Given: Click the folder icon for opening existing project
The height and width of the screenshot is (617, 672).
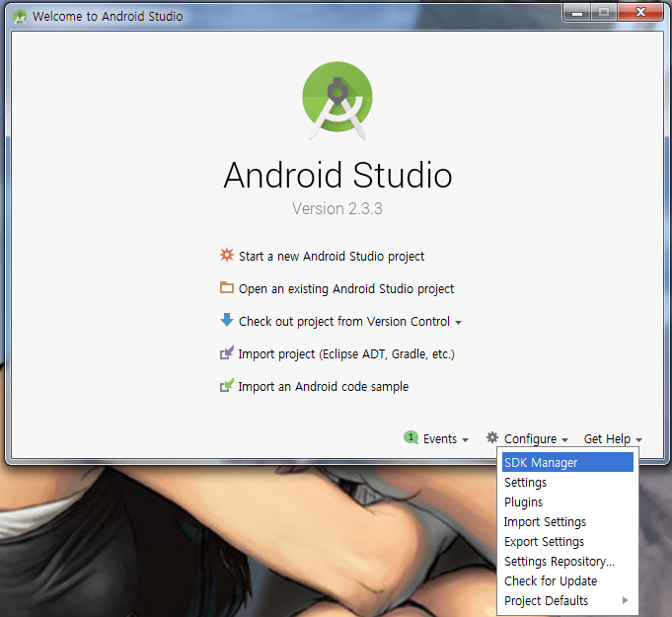Looking at the screenshot, I should [x=227, y=287].
